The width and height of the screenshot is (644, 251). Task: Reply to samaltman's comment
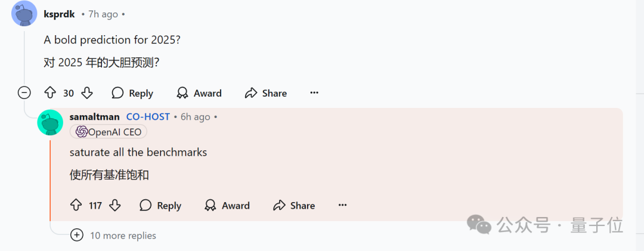[160, 205]
